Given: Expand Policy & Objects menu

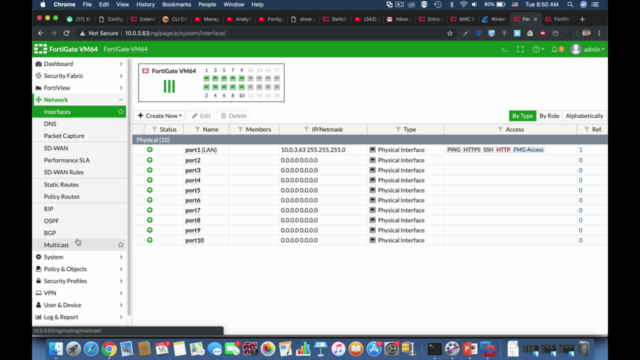Looking at the screenshot, I should click(x=79, y=269).
